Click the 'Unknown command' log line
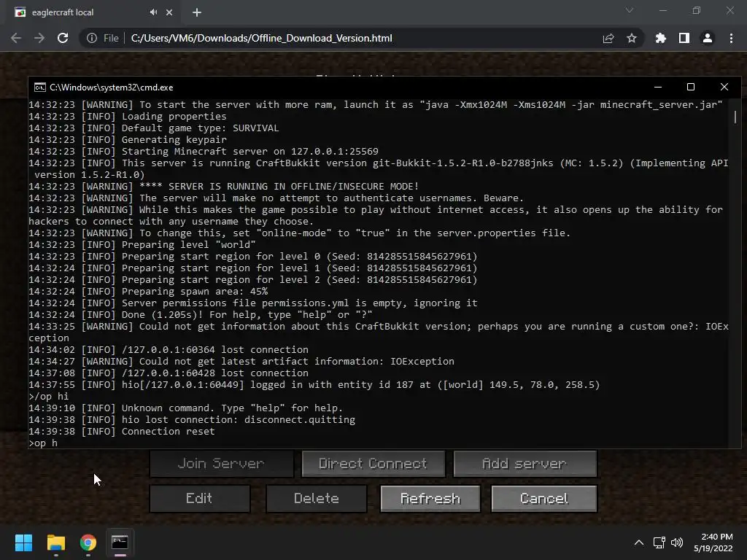Viewport: 747px width, 560px height. point(186,408)
